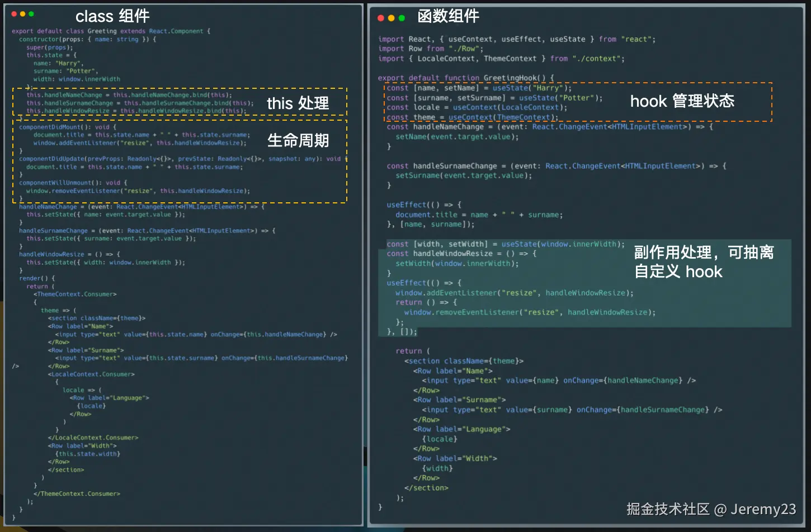Screen dimensions: 811x532
Task: Click the 'hook 管理状态' annotation label
Action: coord(682,101)
